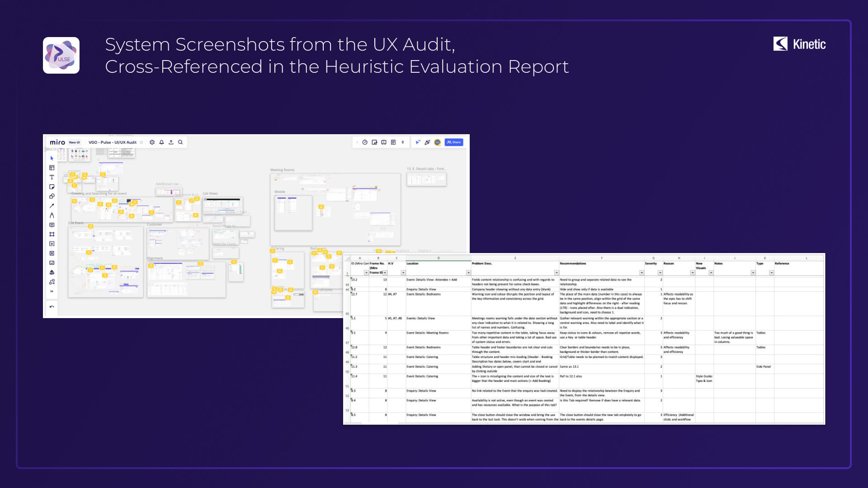The image size is (868, 488).
Task: Choose the Frame tool in Miro
Action: (52, 234)
